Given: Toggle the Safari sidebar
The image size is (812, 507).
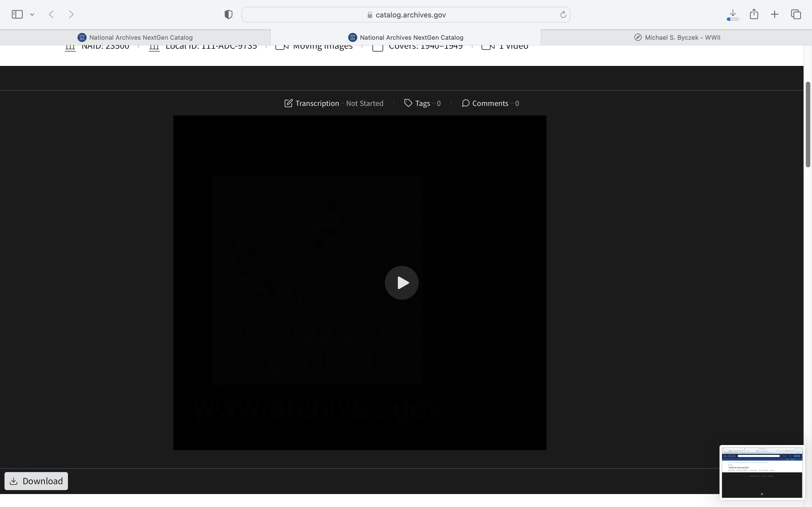Looking at the screenshot, I should click(17, 14).
